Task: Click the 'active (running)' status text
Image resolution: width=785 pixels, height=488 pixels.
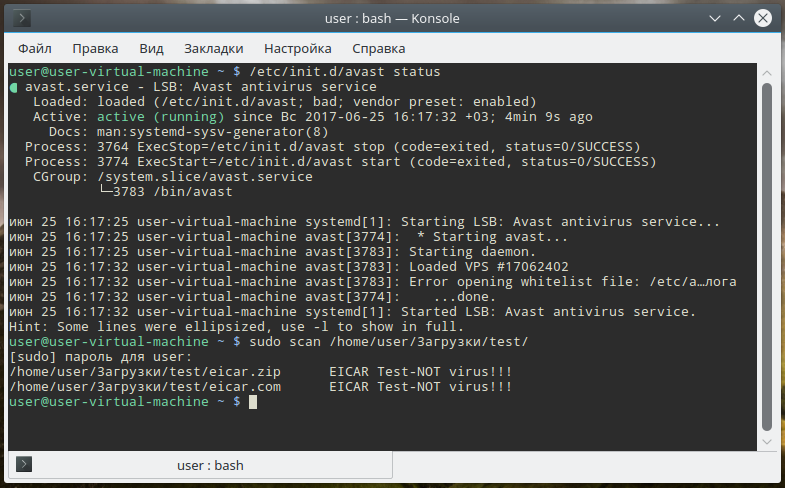Action: pyautogui.click(x=161, y=117)
